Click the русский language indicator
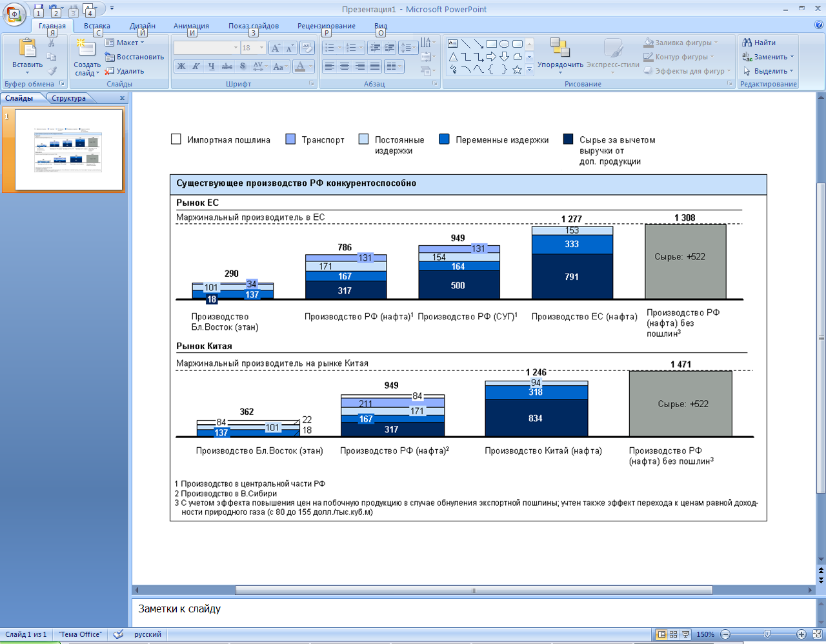 (x=148, y=634)
